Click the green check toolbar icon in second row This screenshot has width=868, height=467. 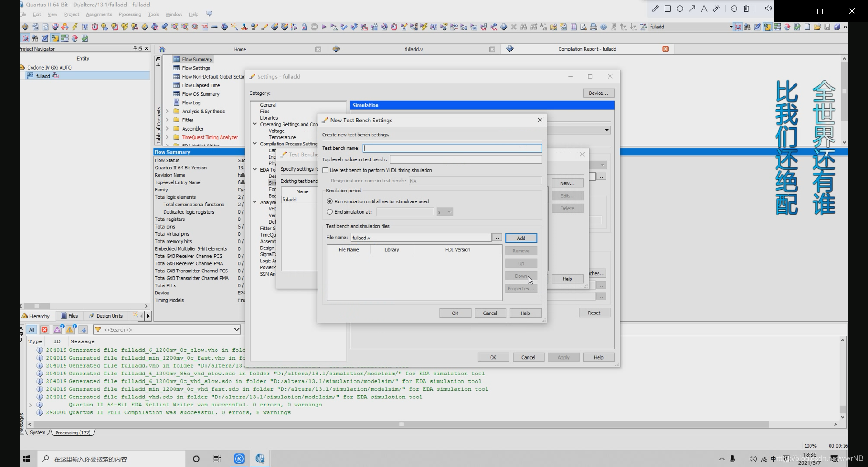click(x=85, y=38)
